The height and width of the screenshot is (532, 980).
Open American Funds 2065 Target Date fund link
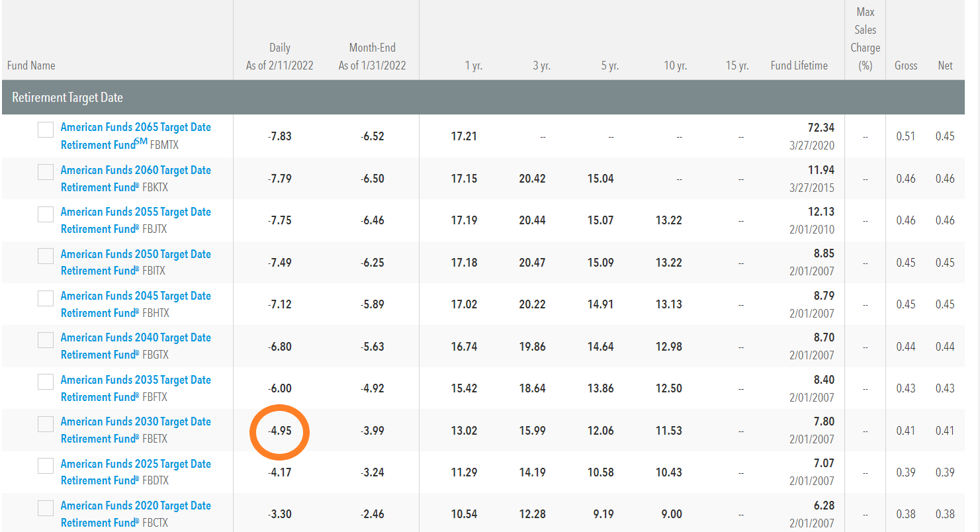click(x=136, y=136)
